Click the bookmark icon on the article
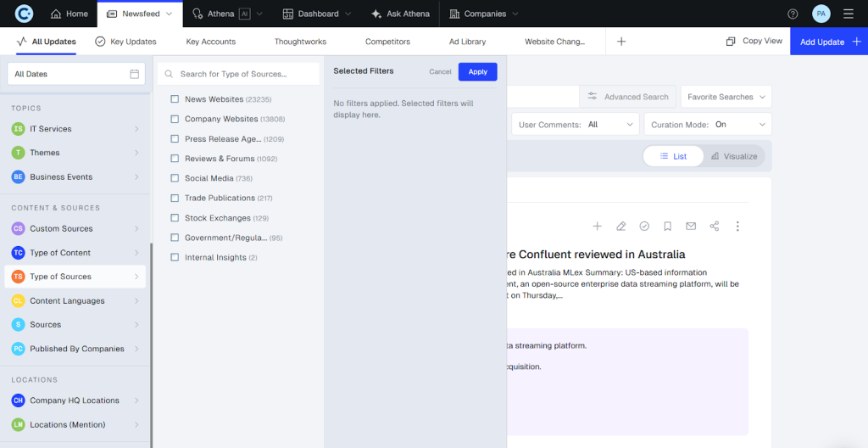The image size is (868, 448). (668, 227)
